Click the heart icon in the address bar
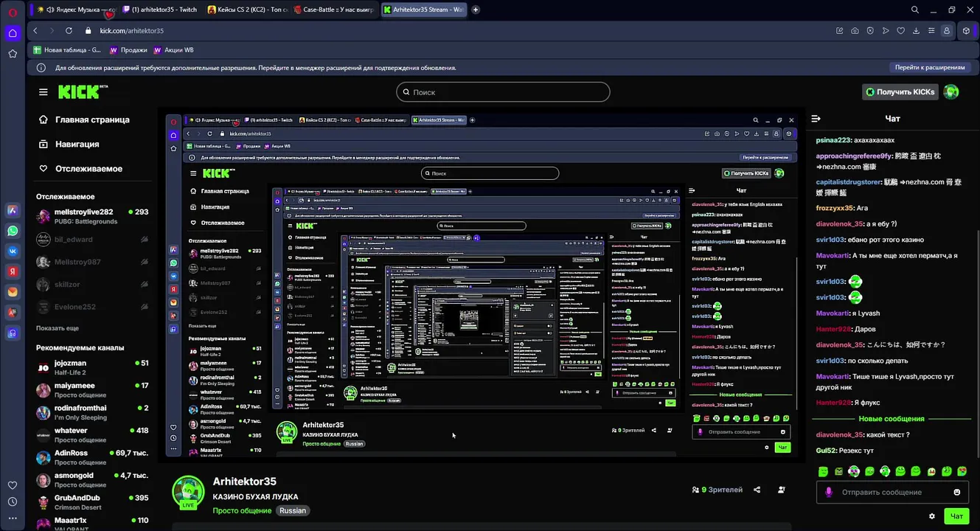 (900, 31)
